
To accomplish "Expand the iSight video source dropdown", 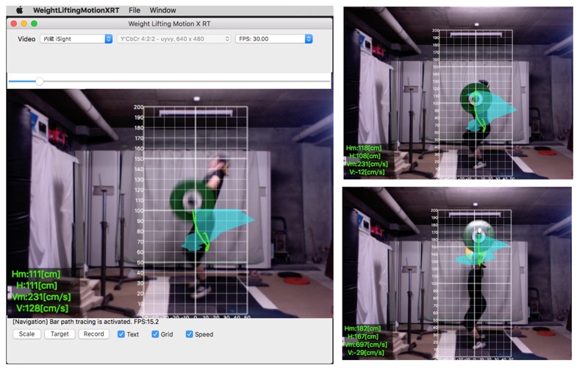I will point(76,39).
